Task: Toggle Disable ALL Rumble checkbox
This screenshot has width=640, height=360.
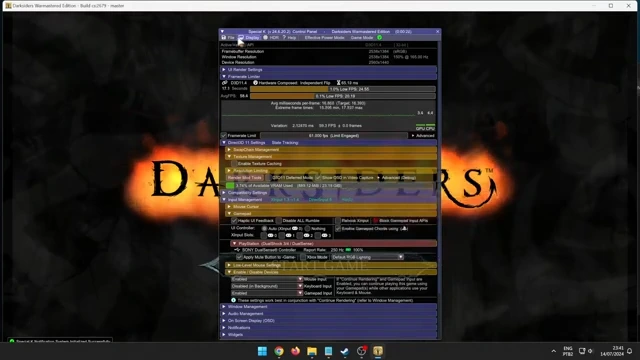Action: pyautogui.click(x=279, y=221)
